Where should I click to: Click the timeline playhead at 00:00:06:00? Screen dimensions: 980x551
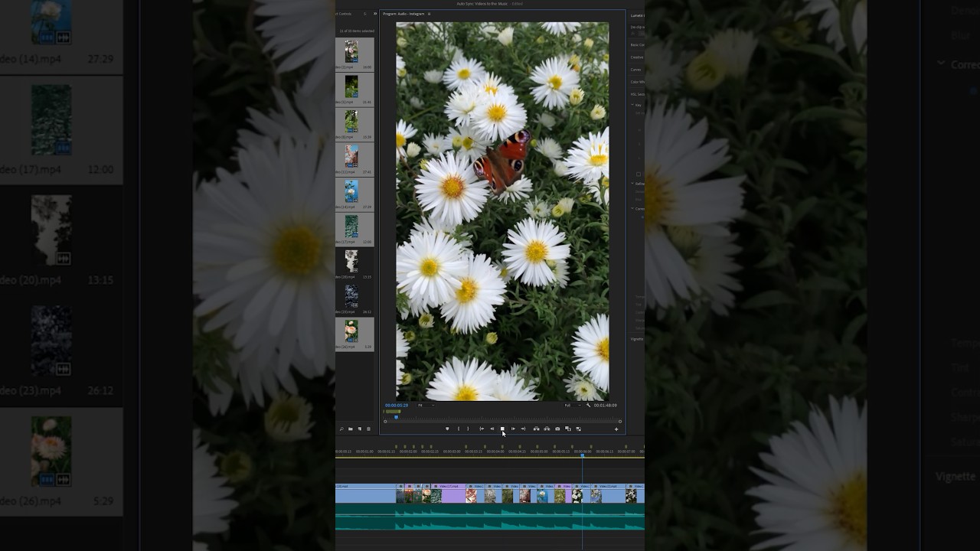coord(583,455)
